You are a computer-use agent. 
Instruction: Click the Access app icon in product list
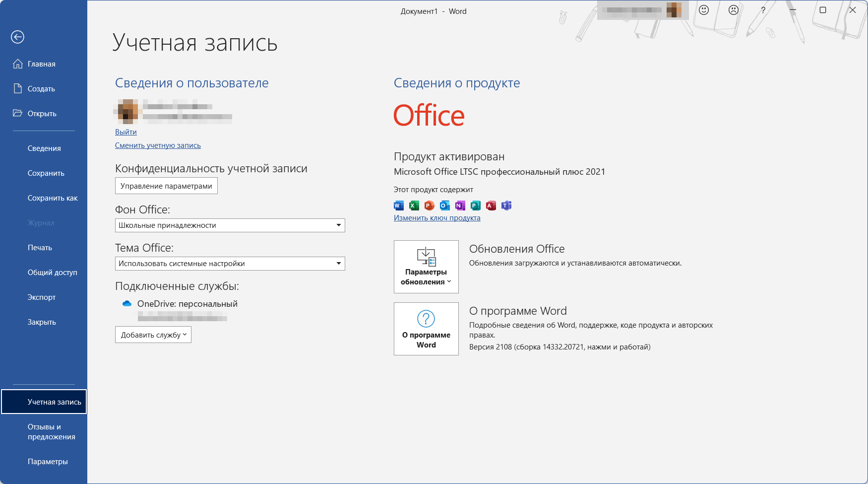[x=491, y=206]
